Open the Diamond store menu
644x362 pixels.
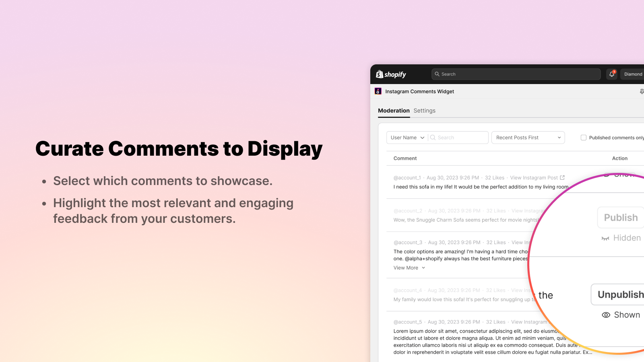click(x=633, y=74)
